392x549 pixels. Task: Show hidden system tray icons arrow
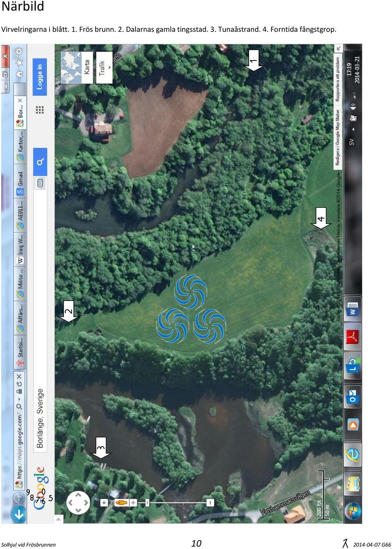coord(353,129)
